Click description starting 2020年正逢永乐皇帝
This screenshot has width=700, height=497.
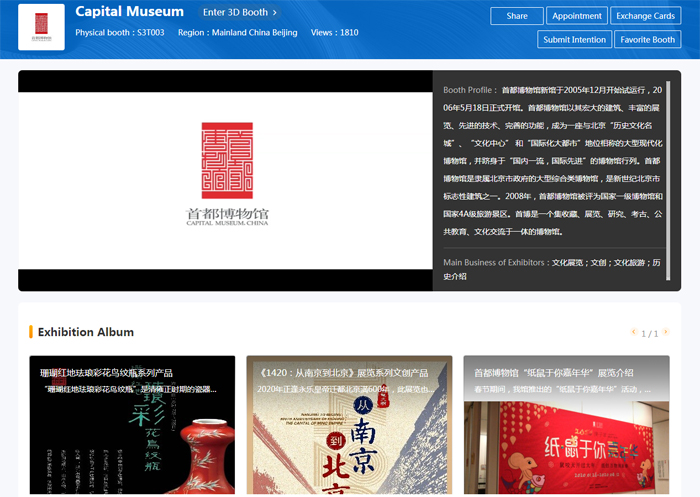pos(345,389)
